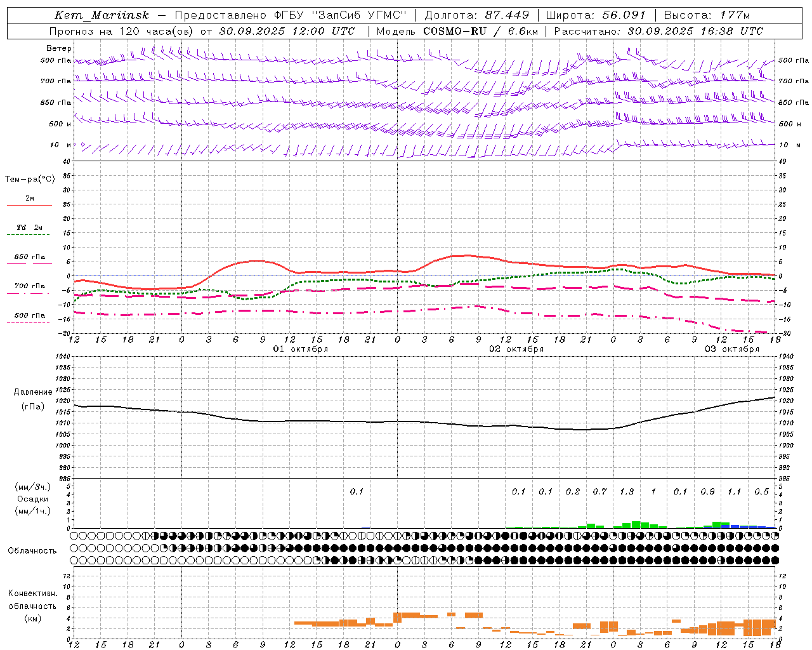The height and width of the screenshot is (650, 812).
Task: Click the dashed pink legend line under 850 гПа
Action: pos(29,264)
